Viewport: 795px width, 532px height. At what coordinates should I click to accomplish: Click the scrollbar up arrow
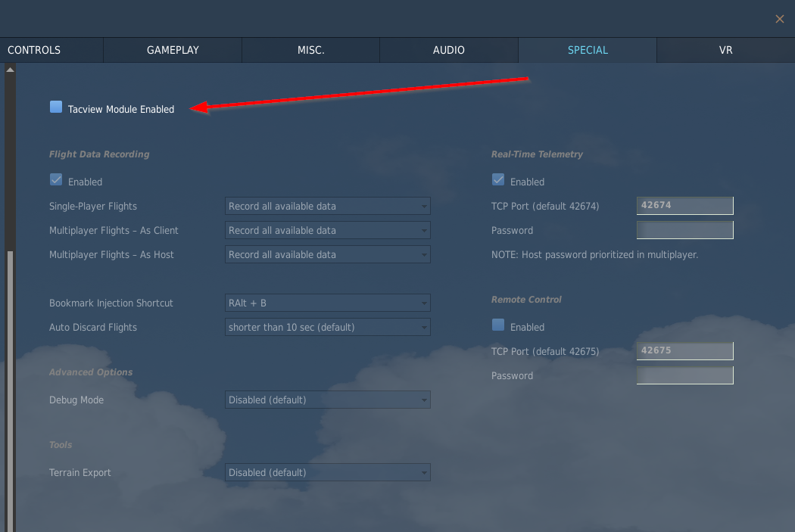[10, 70]
